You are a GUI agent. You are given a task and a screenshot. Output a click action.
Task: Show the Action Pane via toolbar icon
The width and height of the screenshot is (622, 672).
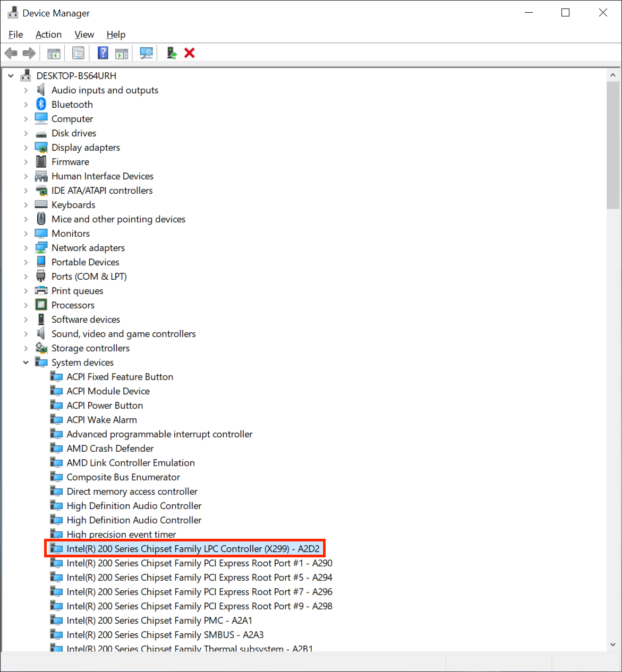[x=122, y=53]
